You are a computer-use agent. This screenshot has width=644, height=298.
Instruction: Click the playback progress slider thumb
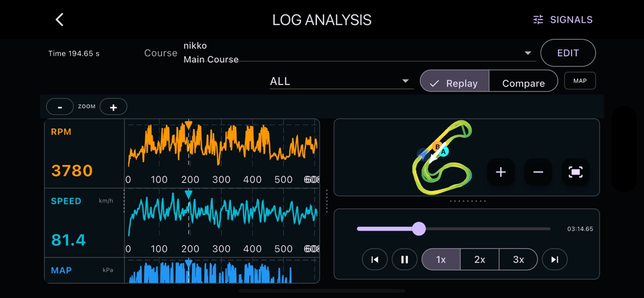pos(419,228)
